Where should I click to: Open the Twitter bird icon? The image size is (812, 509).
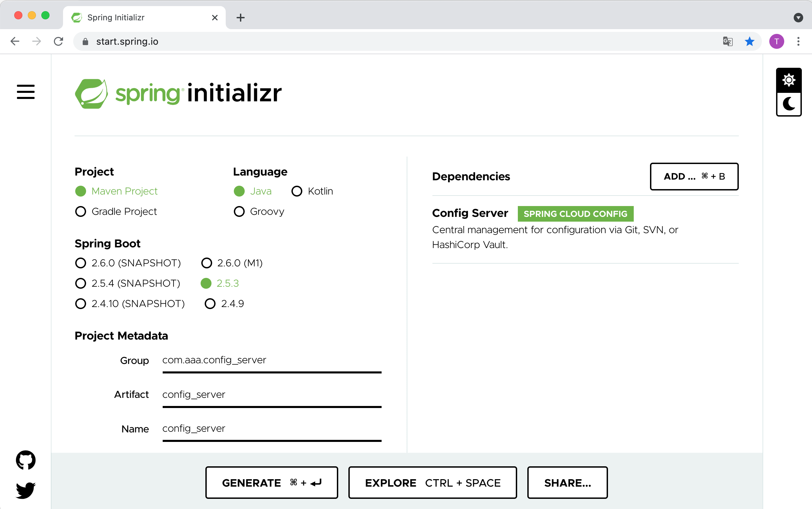(26, 490)
